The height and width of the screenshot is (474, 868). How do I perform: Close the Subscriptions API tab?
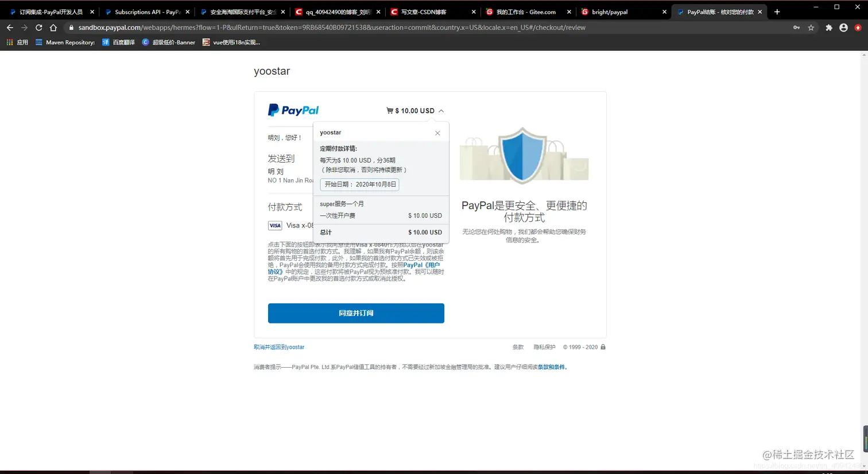tap(187, 12)
